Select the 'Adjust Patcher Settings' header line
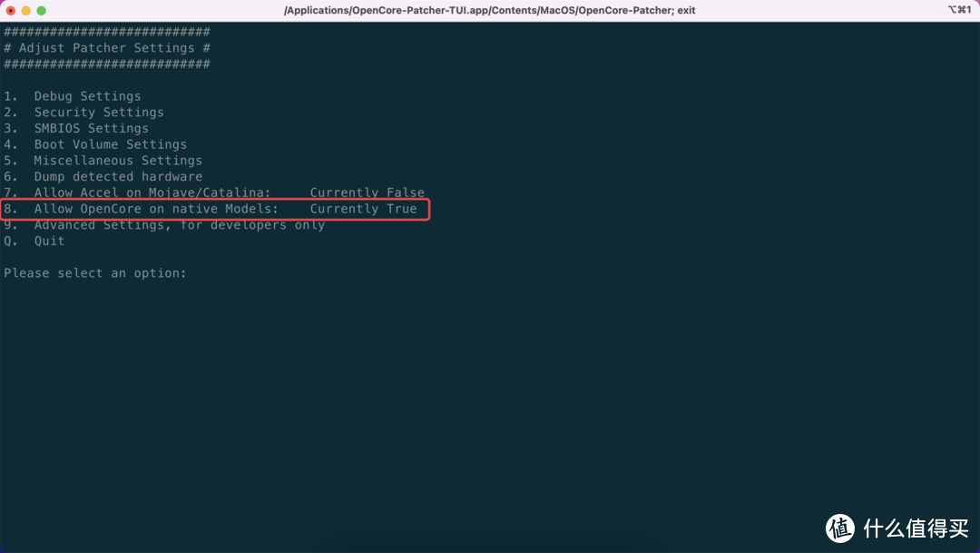This screenshot has width=980, height=553. pos(107,48)
